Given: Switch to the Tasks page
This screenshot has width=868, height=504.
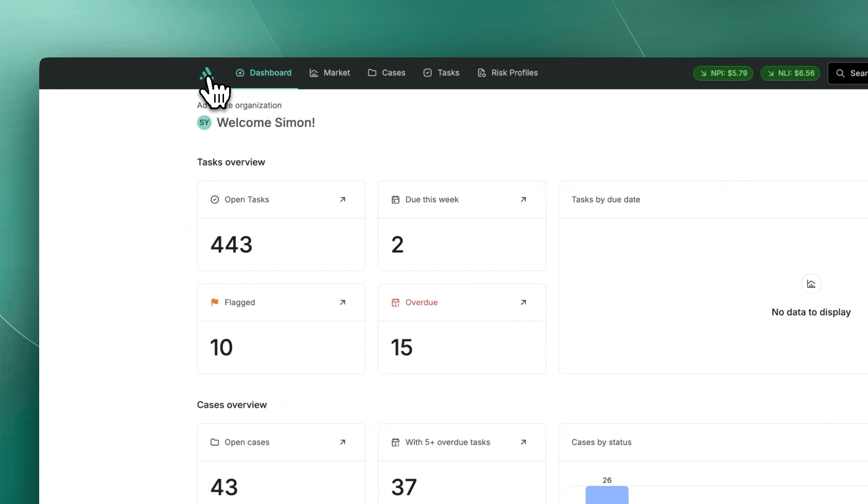Looking at the screenshot, I should [441, 73].
